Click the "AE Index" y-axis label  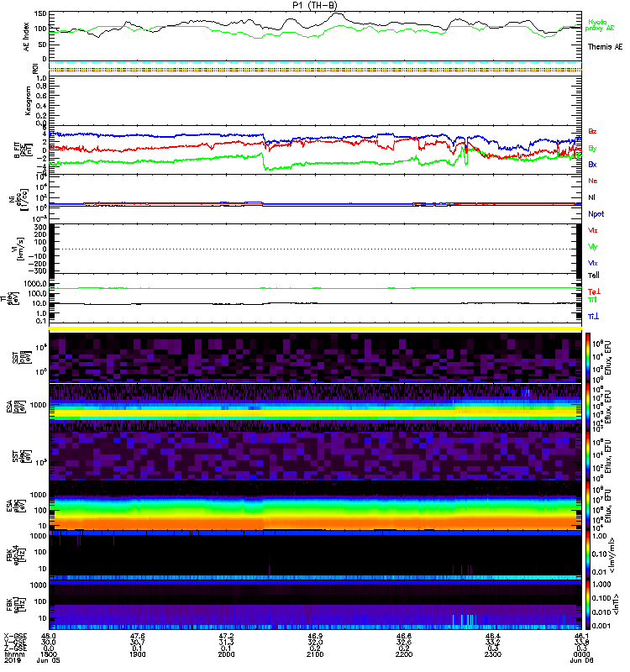coord(27,37)
